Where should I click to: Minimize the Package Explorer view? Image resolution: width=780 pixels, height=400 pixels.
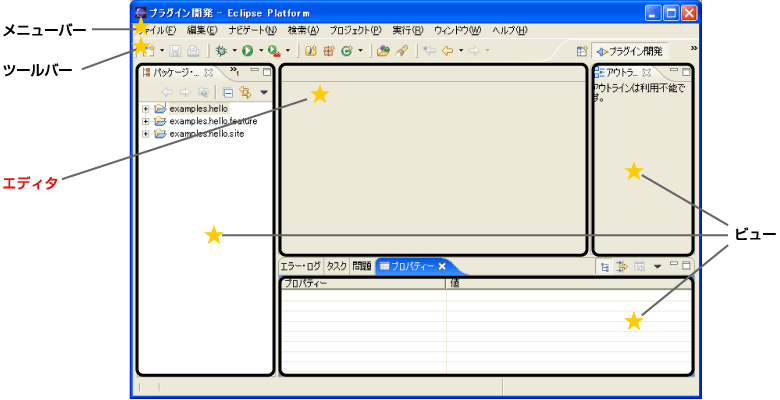(255, 71)
